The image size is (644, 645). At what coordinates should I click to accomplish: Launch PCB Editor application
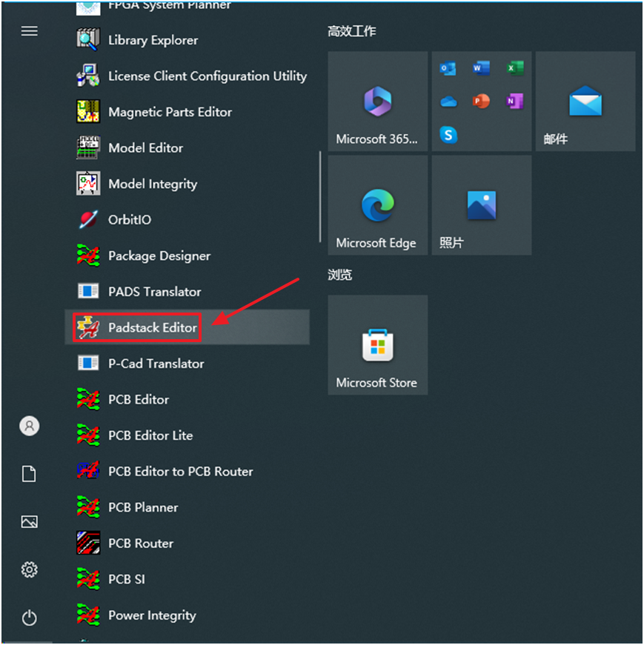point(139,399)
